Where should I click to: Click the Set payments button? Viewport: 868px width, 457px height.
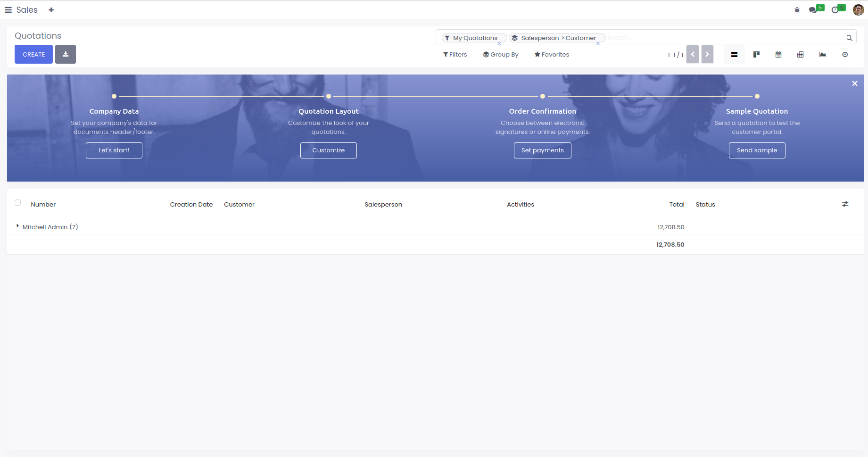pos(542,150)
